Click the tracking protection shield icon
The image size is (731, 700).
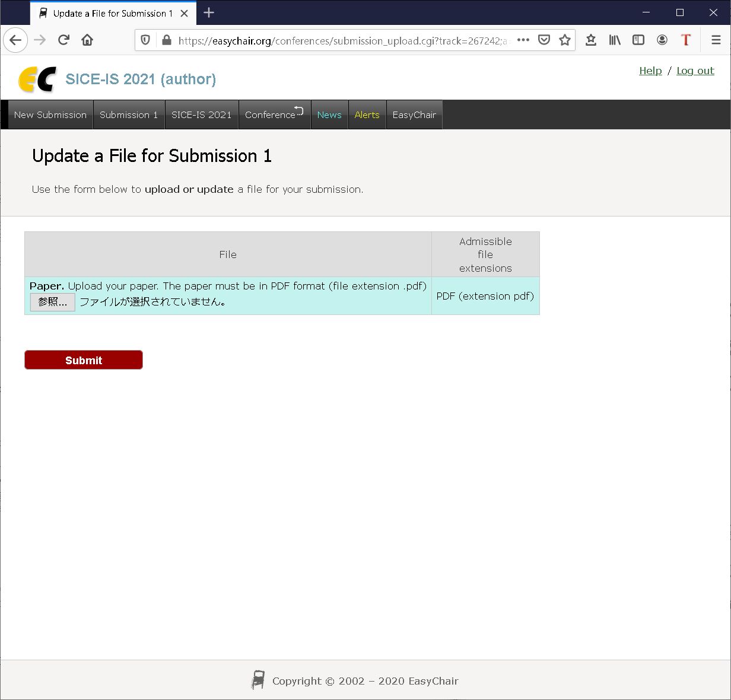click(145, 40)
